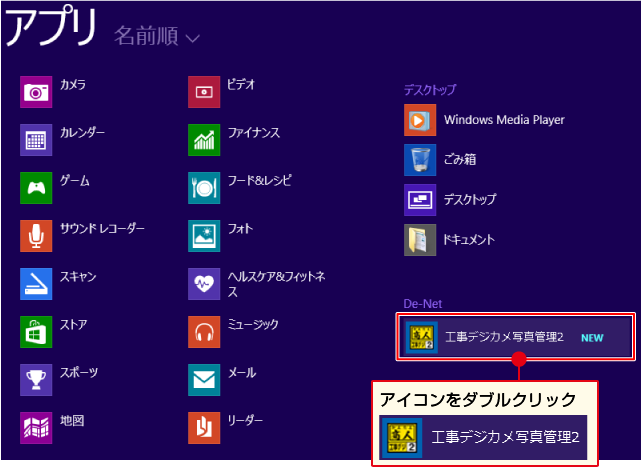
Task: Open the スポーツ trophy icon
Action: coord(36,380)
